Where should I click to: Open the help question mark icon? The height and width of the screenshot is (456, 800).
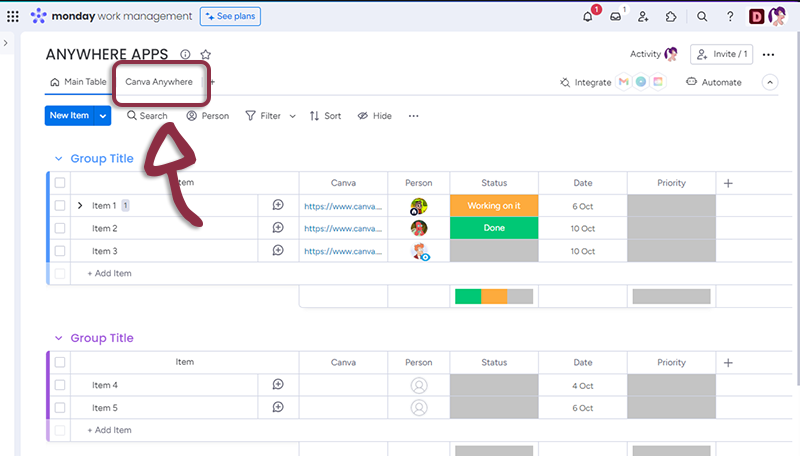click(730, 16)
